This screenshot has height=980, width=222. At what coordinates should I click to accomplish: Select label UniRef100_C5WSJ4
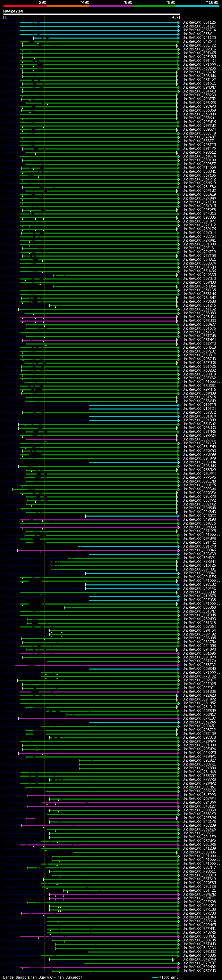tap(199, 156)
